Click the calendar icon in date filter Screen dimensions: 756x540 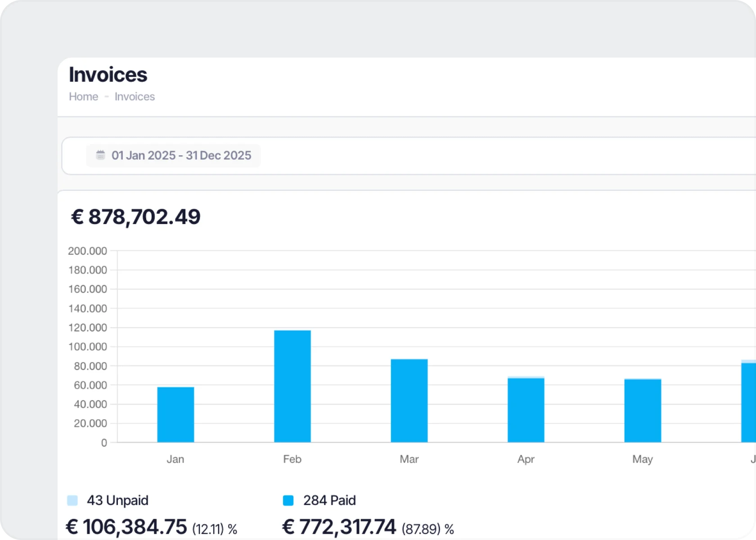(100, 155)
